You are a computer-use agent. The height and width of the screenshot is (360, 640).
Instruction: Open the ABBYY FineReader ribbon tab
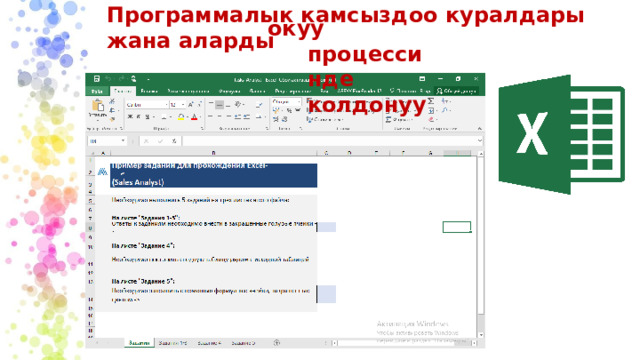pos(360,91)
